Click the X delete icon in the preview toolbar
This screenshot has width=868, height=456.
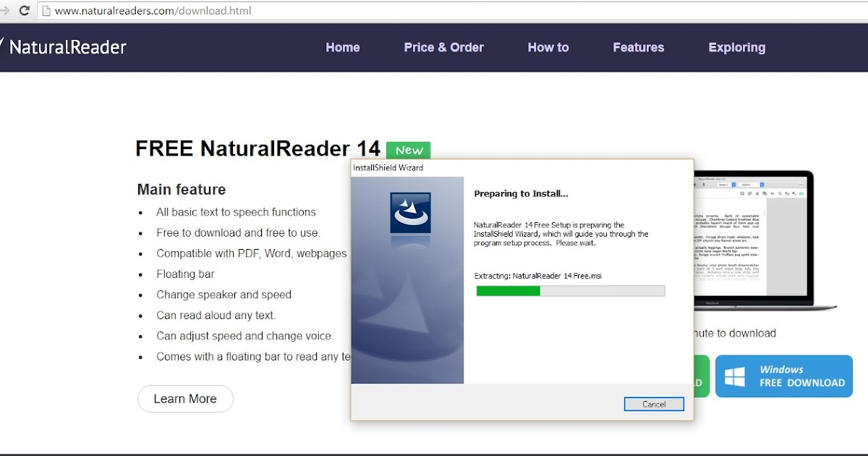pos(757,193)
